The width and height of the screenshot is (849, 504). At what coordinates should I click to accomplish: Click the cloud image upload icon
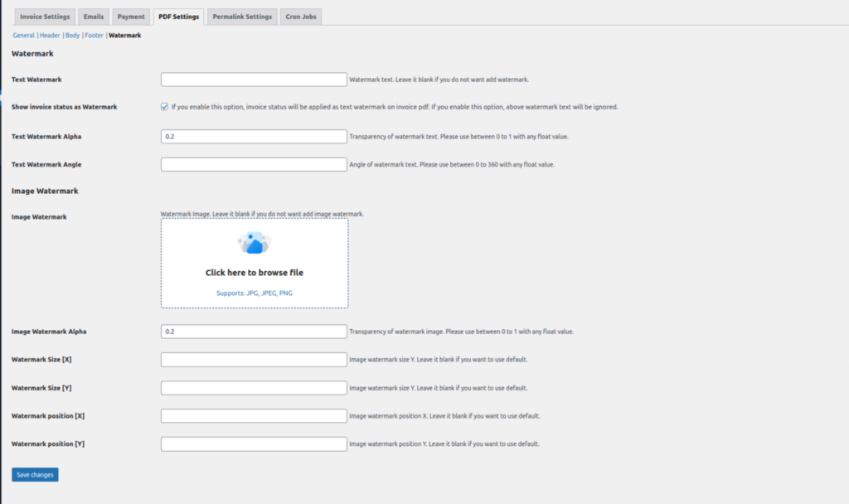coord(255,241)
